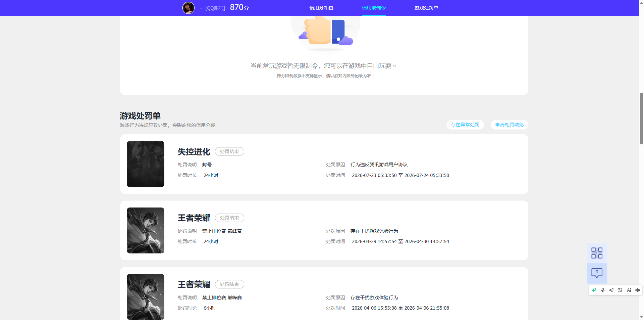The image size is (644, 320).
Task: Click the 申请处罚减免 button
Action: pos(509,125)
